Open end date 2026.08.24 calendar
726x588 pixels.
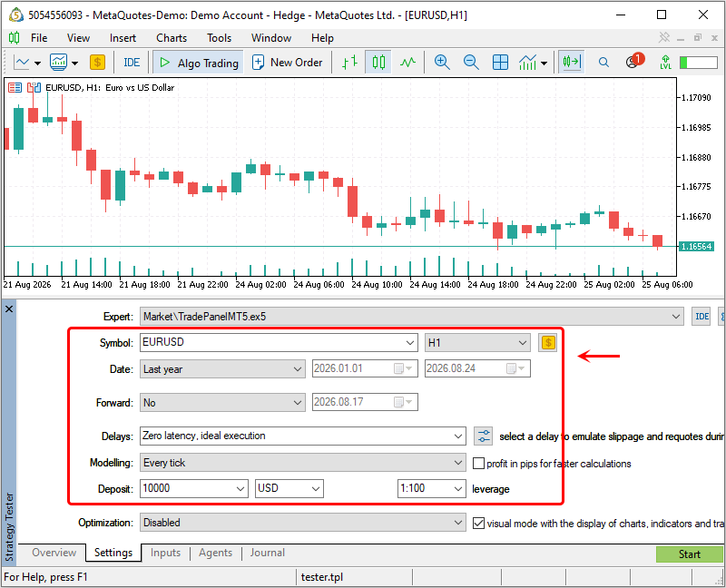[515, 368]
